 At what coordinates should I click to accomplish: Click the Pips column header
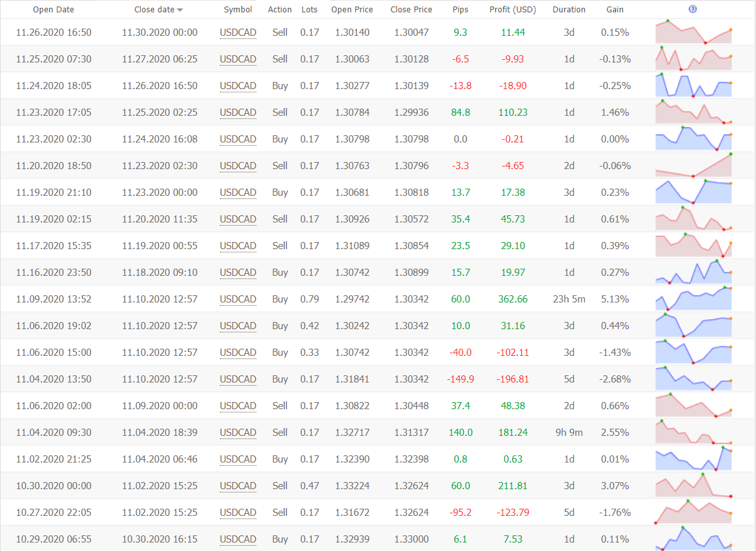460,10
